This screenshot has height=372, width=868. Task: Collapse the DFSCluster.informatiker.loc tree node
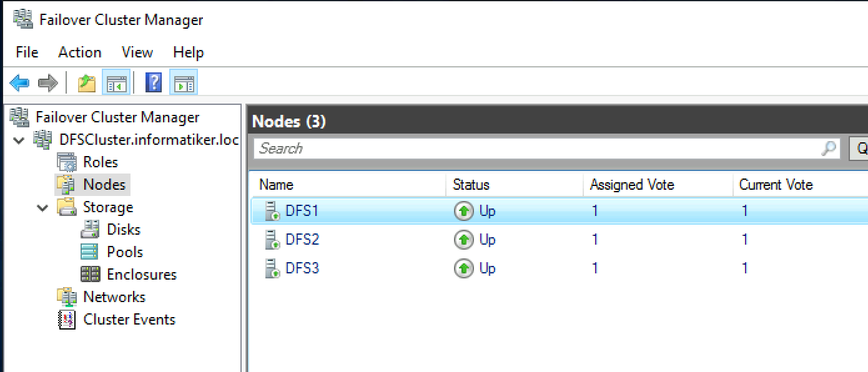(x=19, y=140)
